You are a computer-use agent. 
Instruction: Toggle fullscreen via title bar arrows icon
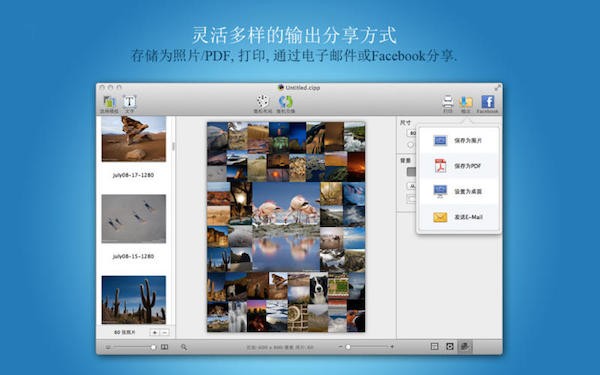click(497, 88)
